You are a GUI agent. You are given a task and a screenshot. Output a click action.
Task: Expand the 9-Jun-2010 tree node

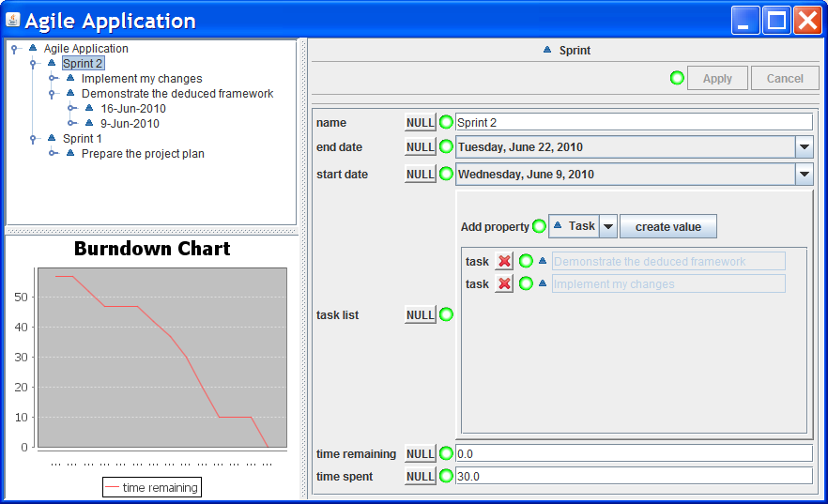(x=70, y=124)
